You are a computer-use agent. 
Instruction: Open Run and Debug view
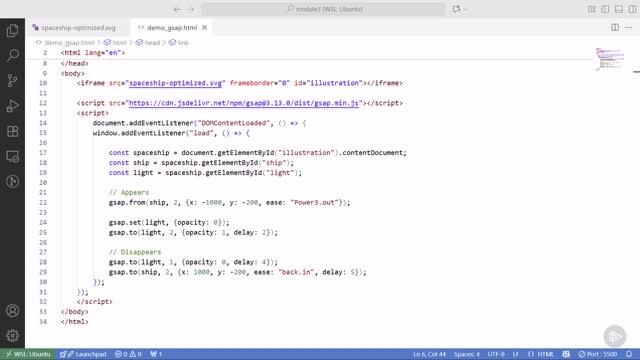pyautogui.click(x=12, y=106)
